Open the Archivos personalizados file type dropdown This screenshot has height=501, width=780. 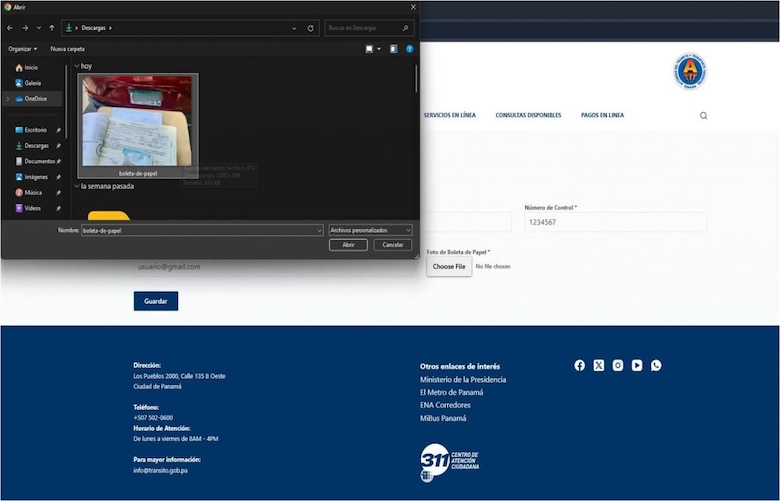point(370,230)
